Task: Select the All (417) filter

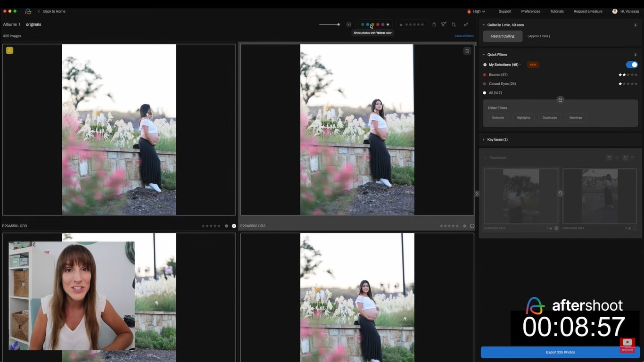Action: (495, 93)
